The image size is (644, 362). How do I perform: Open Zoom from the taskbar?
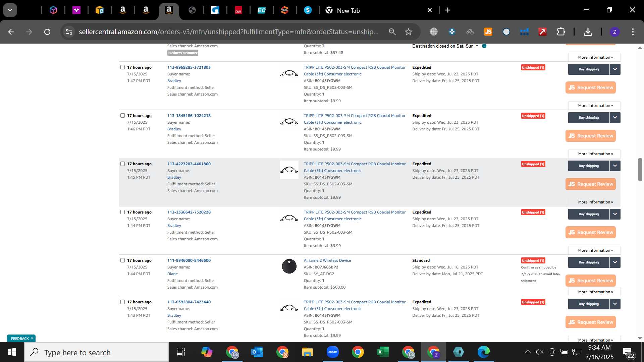click(x=332, y=352)
